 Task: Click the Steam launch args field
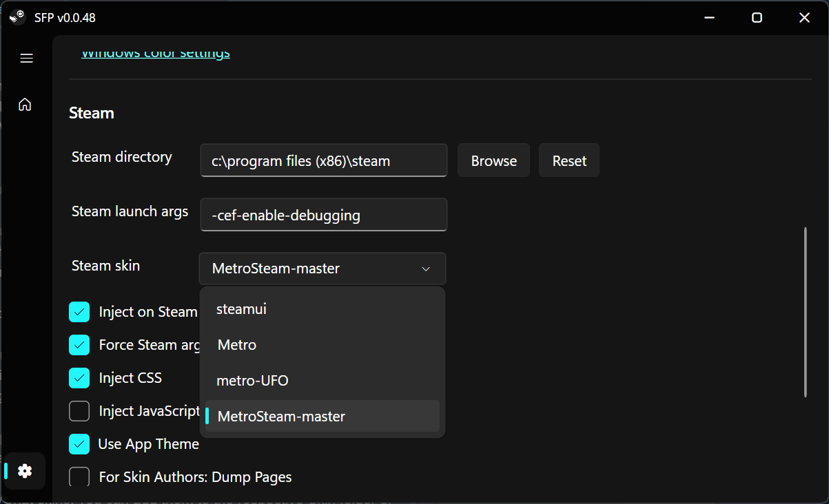(324, 215)
